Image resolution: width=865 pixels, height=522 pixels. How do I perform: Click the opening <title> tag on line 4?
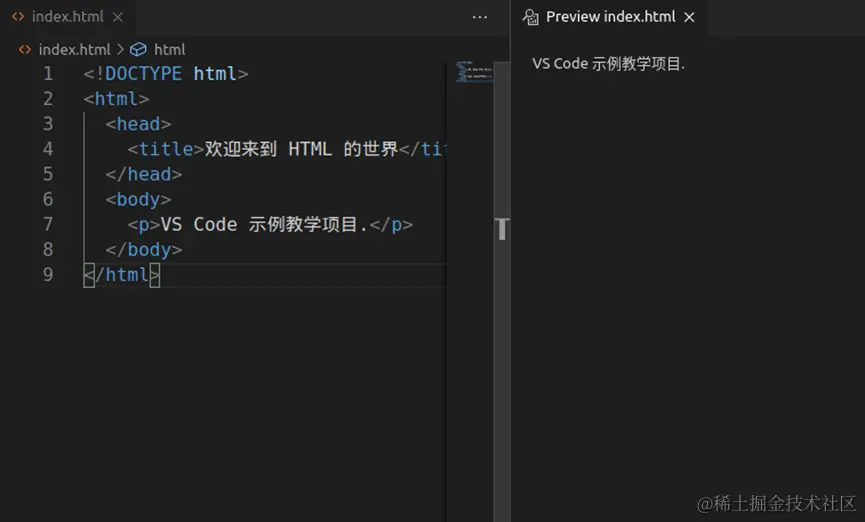pos(166,149)
